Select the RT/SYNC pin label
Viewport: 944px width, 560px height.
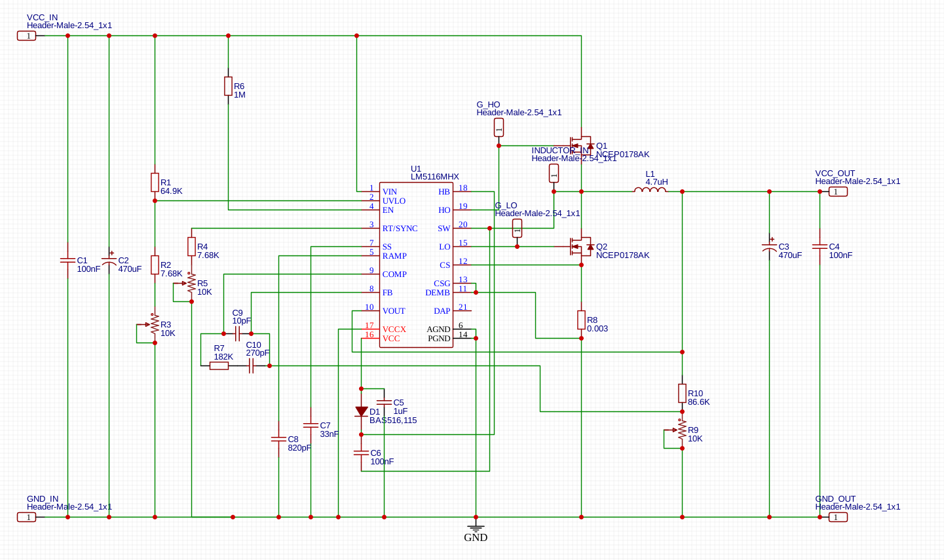pyautogui.click(x=400, y=229)
